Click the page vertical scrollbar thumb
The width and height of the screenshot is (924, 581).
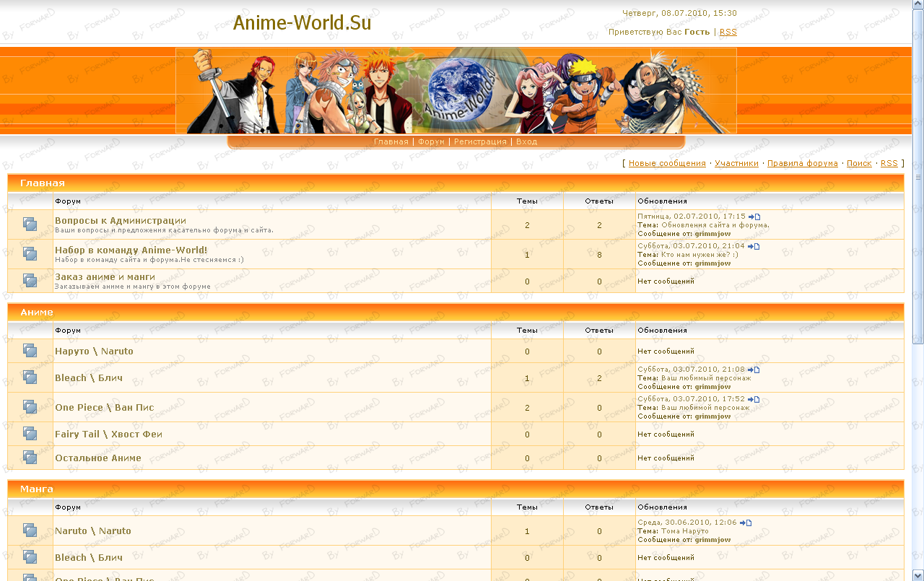918,177
